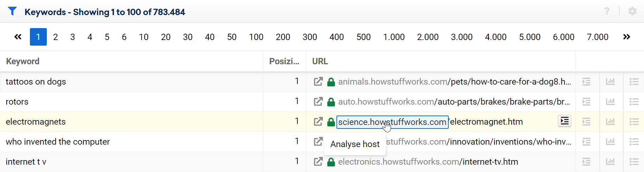Viewport: 644px width, 172px height.
Task: Sort by the Keyword column header
Action: [x=23, y=61]
